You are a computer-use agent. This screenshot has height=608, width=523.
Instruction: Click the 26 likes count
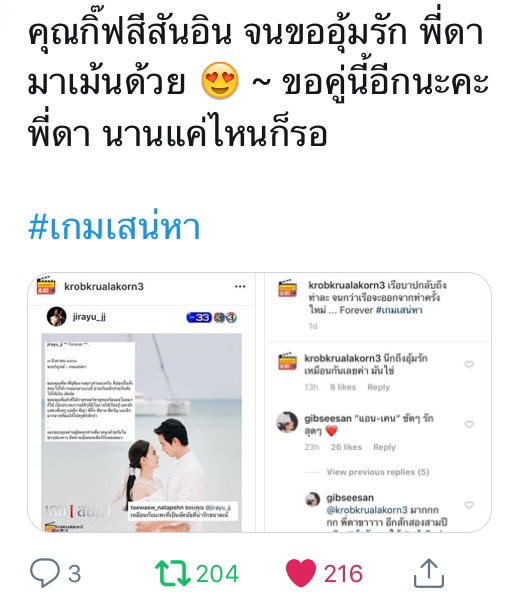(346, 447)
